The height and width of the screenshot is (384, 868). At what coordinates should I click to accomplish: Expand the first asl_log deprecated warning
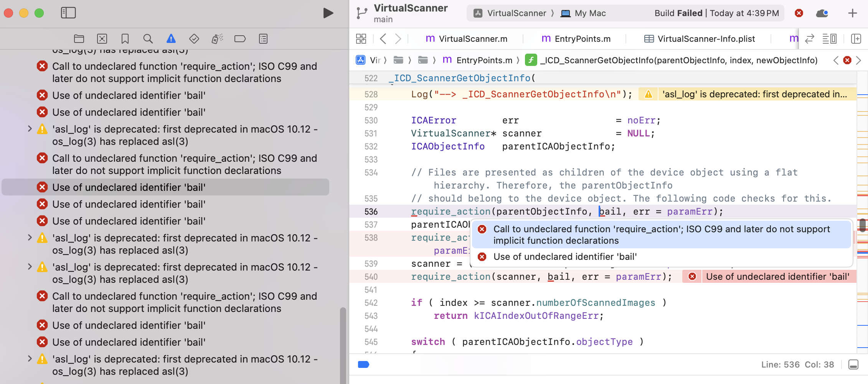[30, 129]
